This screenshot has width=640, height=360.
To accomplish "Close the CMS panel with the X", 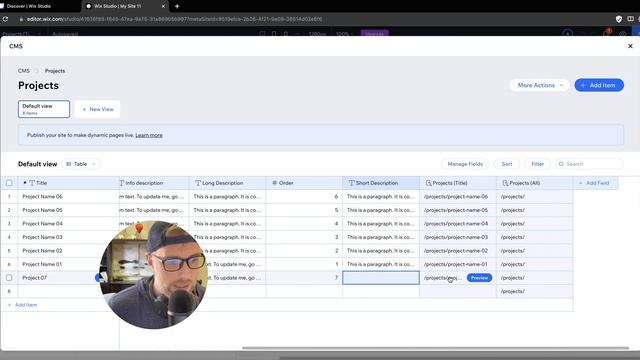I will click(x=630, y=46).
